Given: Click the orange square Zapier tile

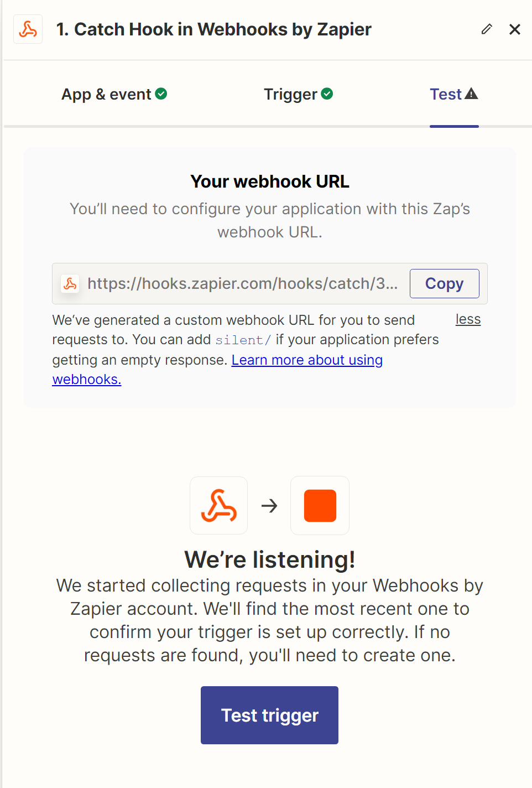Looking at the screenshot, I should coord(320,505).
